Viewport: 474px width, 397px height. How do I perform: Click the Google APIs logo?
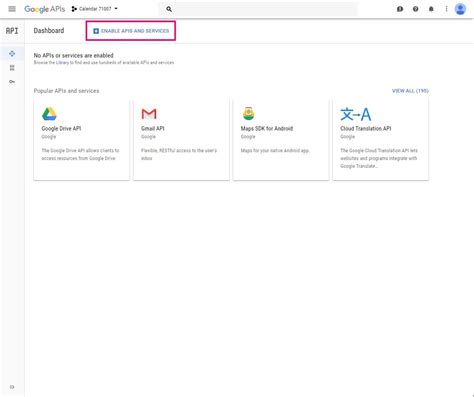click(x=45, y=9)
